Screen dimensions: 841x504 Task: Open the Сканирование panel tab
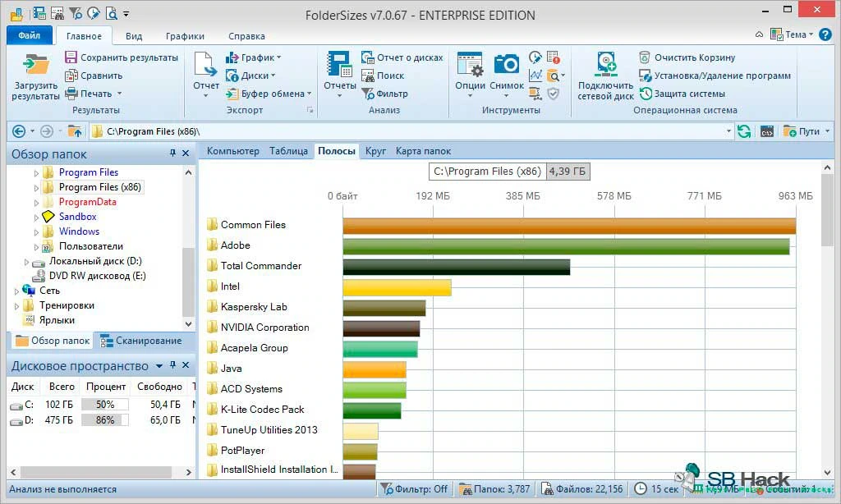tap(141, 341)
